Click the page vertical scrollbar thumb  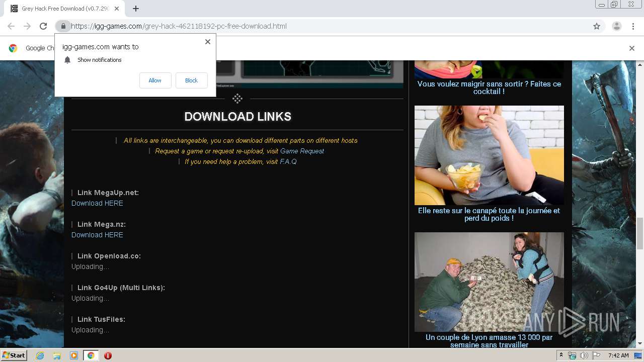pos(640,233)
